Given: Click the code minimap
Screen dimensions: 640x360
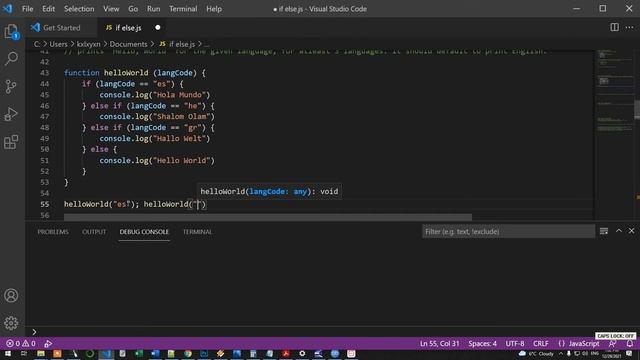Looking at the screenshot, I should pyautogui.click(x=614, y=135).
